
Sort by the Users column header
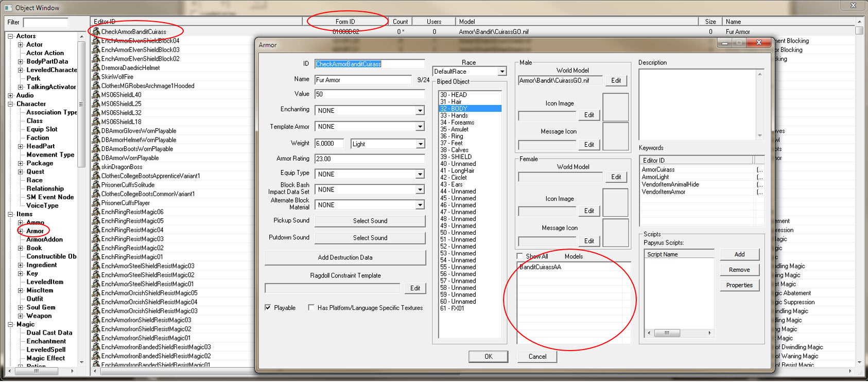click(x=434, y=22)
